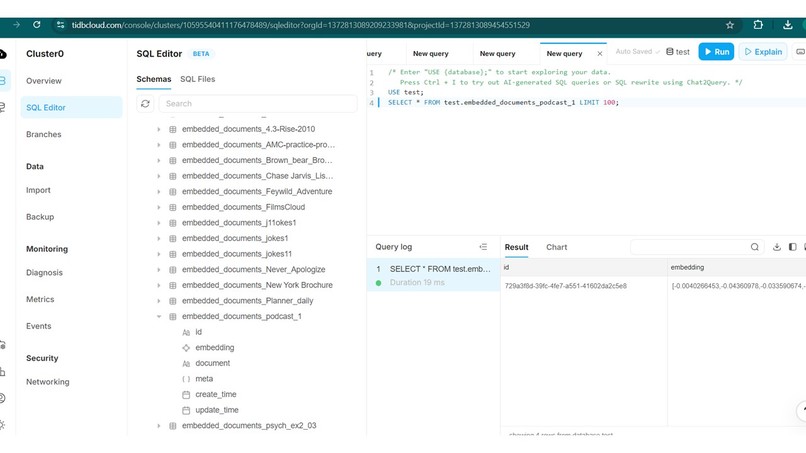The image size is (806, 453).
Task: Expand embedded_documents_Brown_bear_Bro table
Action: coord(159,160)
